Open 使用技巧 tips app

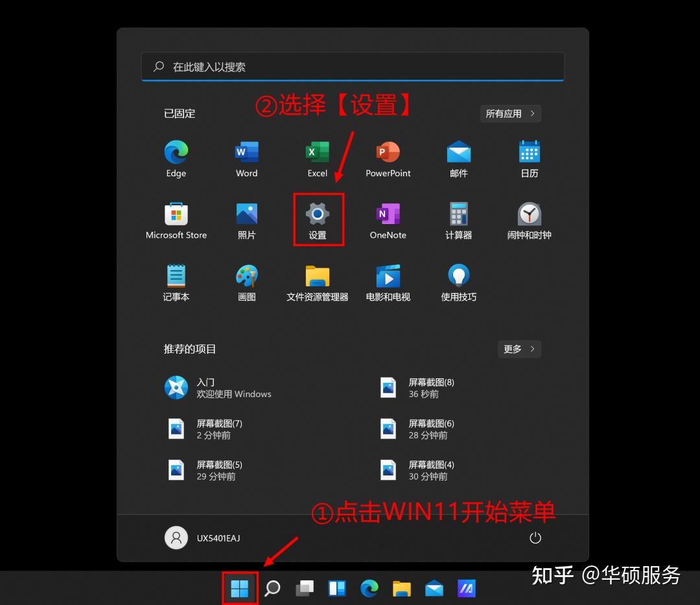[x=458, y=282]
